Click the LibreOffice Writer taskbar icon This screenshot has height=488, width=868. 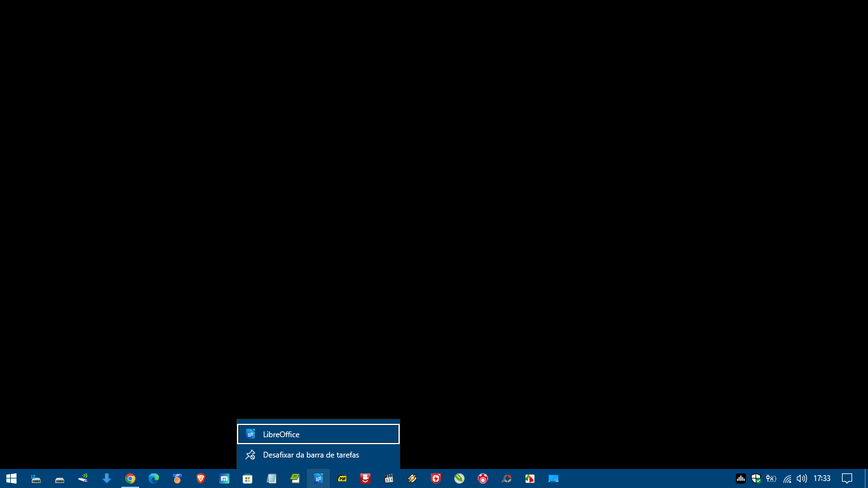point(318,478)
